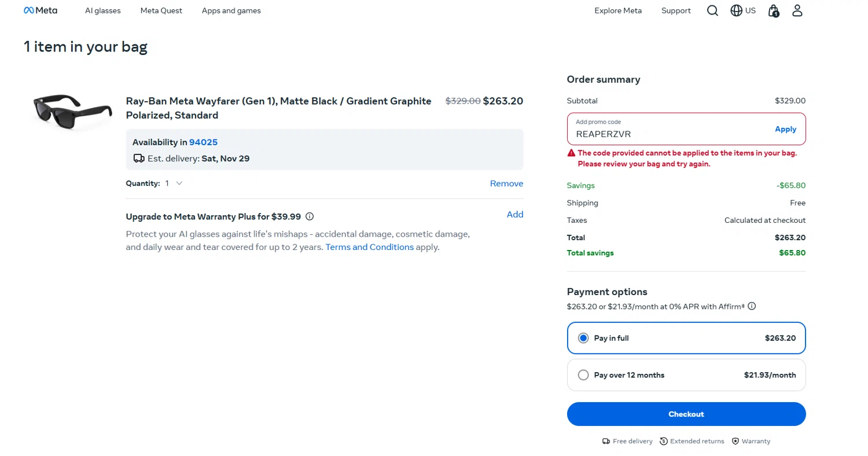Open the Terms and Conditions link
The height and width of the screenshot is (456, 868).
point(370,247)
